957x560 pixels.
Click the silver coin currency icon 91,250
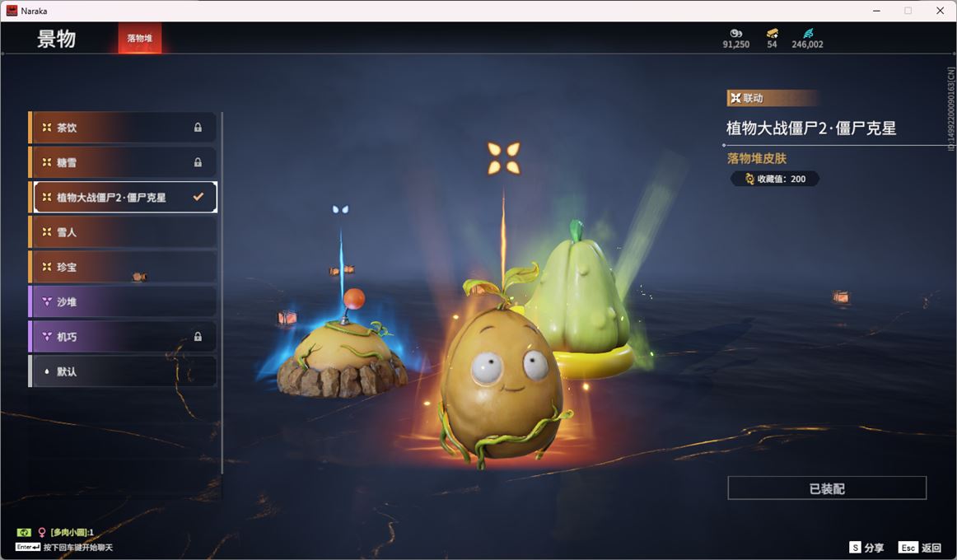point(736,34)
